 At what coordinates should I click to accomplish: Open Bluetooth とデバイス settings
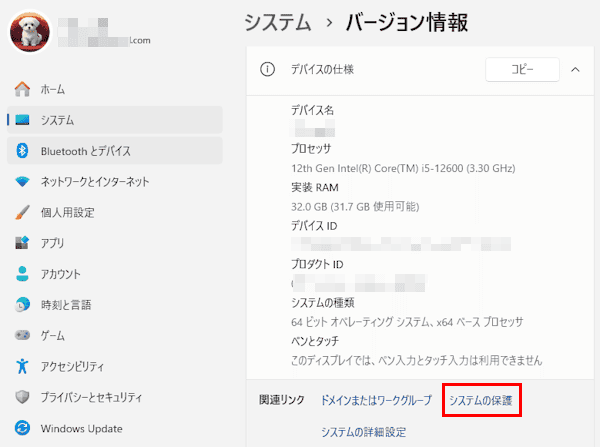pyautogui.click(x=115, y=151)
